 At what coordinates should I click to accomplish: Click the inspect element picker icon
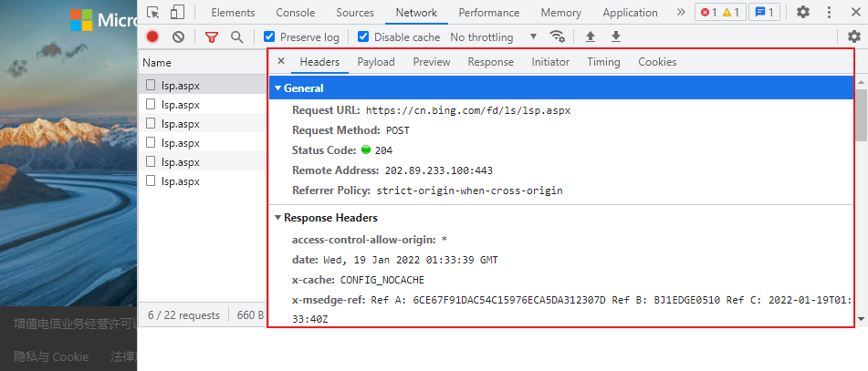pyautogui.click(x=152, y=13)
